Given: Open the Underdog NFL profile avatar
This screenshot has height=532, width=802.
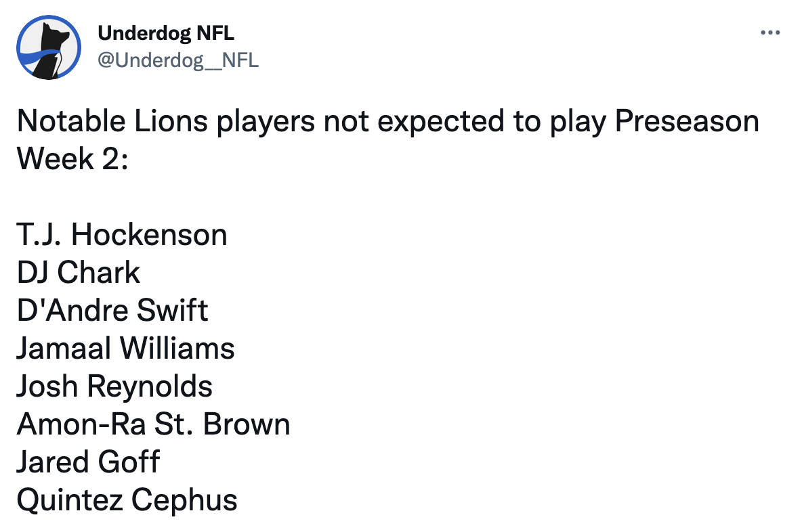Looking at the screenshot, I should tap(49, 47).
